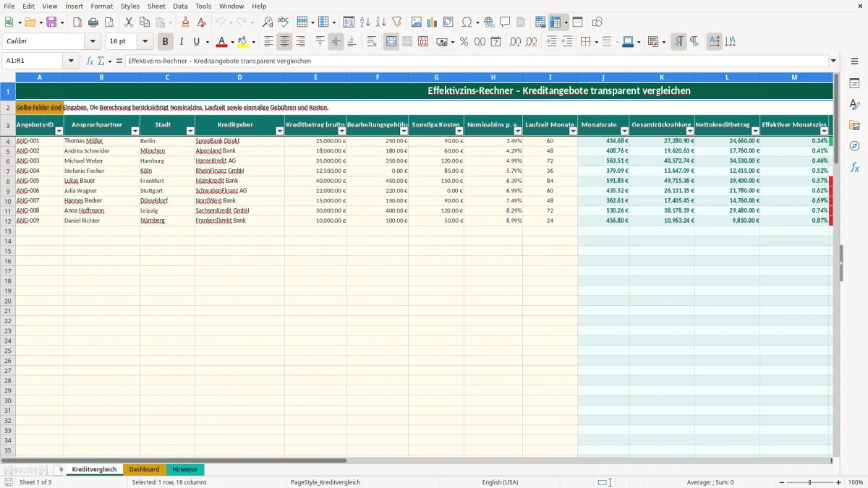Image resolution: width=868 pixels, height=488 pixels.
Task: Insert image icon
Action: click(x=417, y=22)
